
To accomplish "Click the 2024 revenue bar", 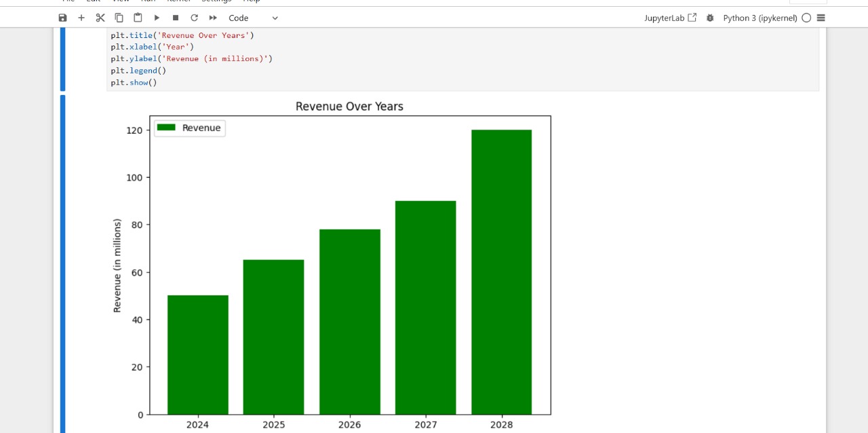I will (198, 355).
